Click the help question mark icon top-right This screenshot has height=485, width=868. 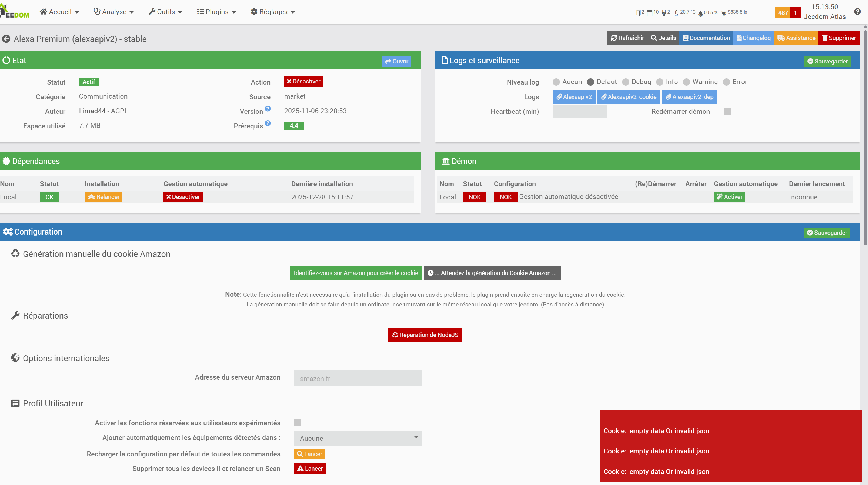(857, 12)
